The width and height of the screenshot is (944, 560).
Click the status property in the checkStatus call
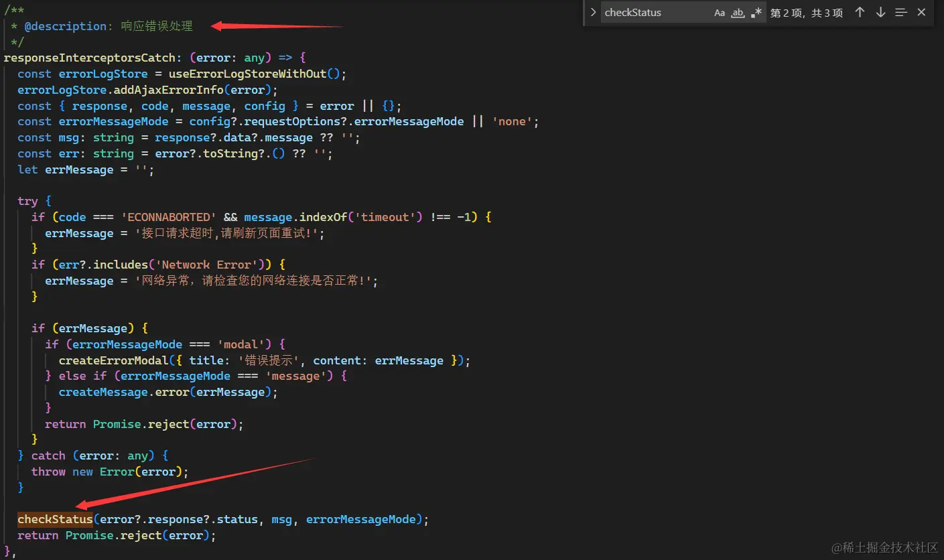[x=237, y=519]
